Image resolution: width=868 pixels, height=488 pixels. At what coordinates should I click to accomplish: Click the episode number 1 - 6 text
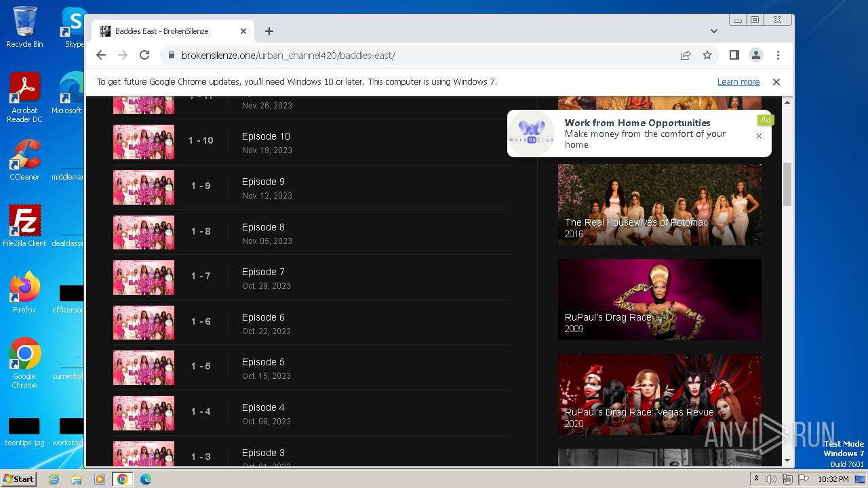click(x=201, y=321)
